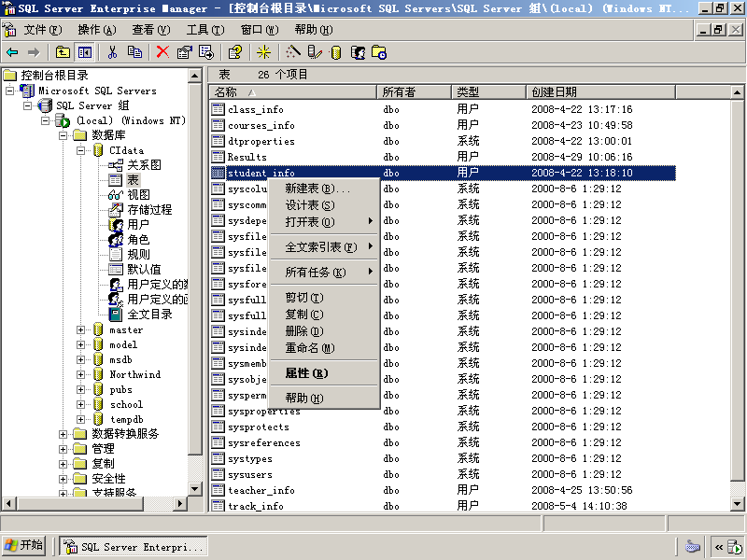Viewport: 747px width, 560px height.
Task: Expand the 打开表(O) submenu
Action: pyautogui.click(x=324, y=222)
